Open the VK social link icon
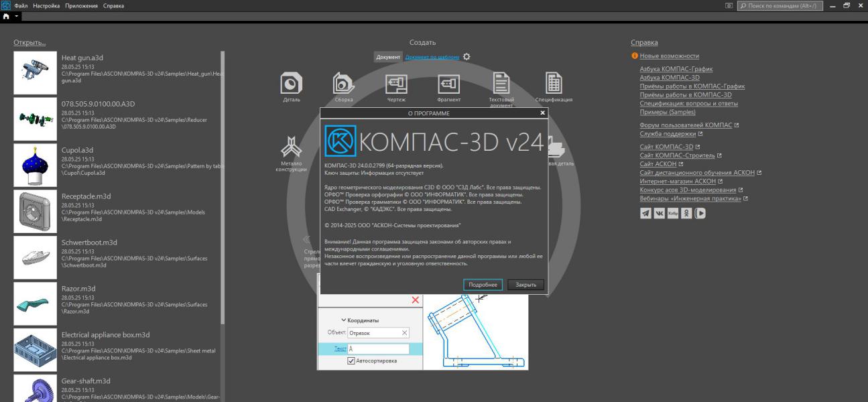The height and width of the screenshot is (402, 868). (x=659, y=213)
